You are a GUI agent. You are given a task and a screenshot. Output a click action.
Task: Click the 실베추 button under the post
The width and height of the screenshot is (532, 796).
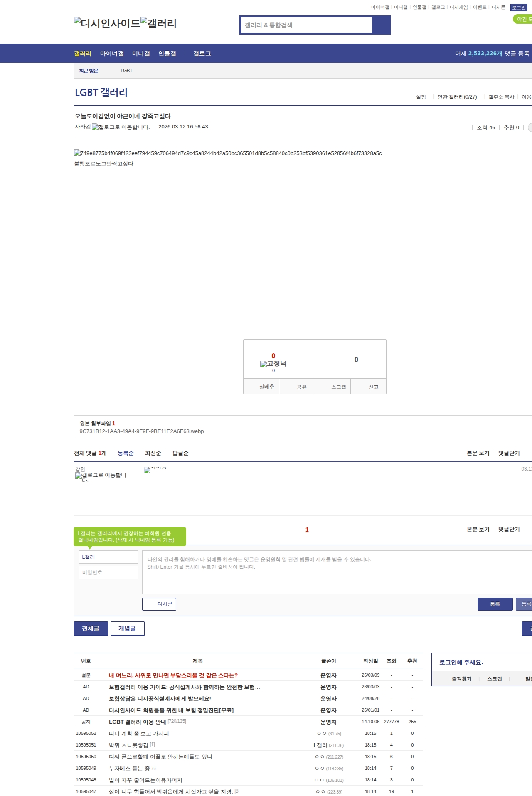pos(266,387)
